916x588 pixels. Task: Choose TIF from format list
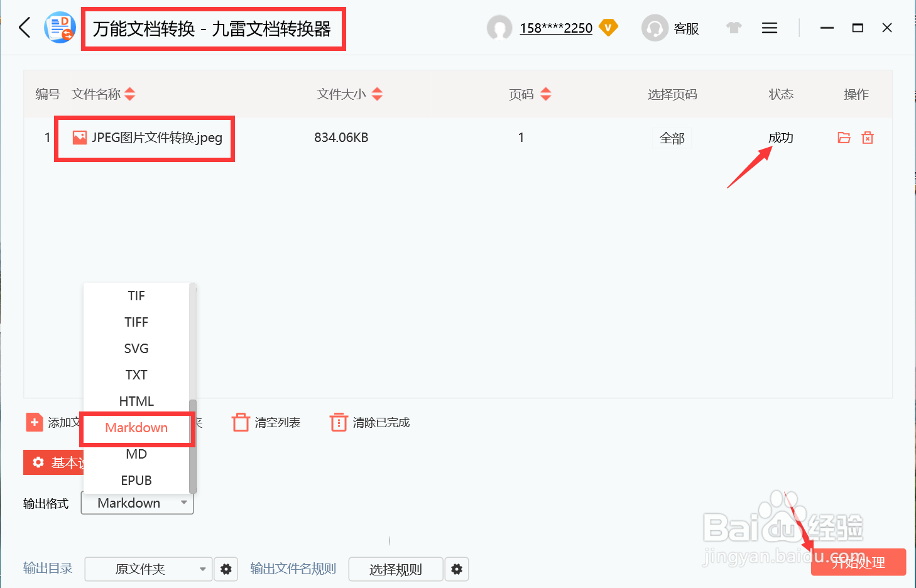point(136,296)
